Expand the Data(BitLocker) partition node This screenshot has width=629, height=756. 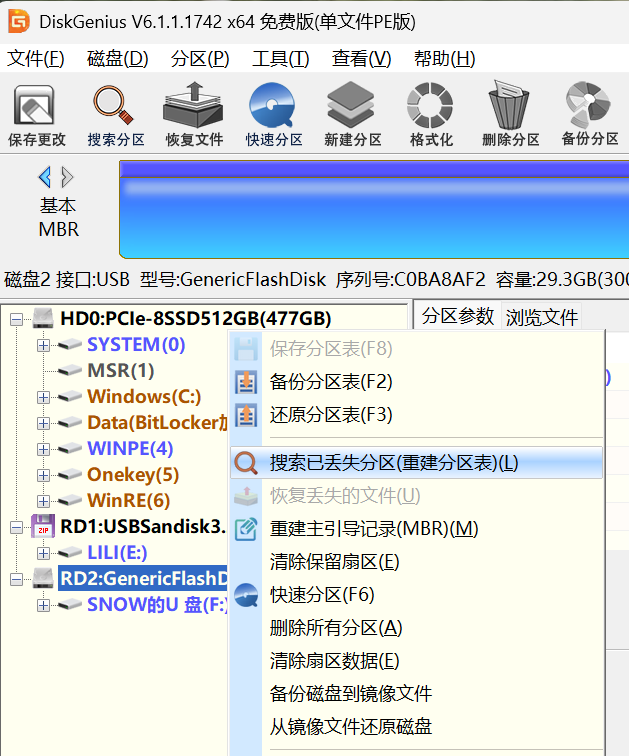click(x=43, y=423)
